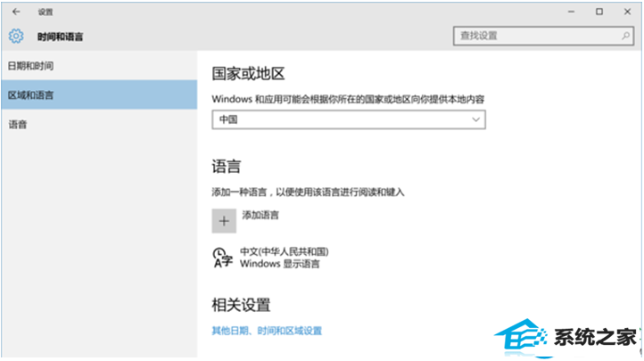Maximize the settings window
Screen dimensions: 644x361
click(599, 12)
